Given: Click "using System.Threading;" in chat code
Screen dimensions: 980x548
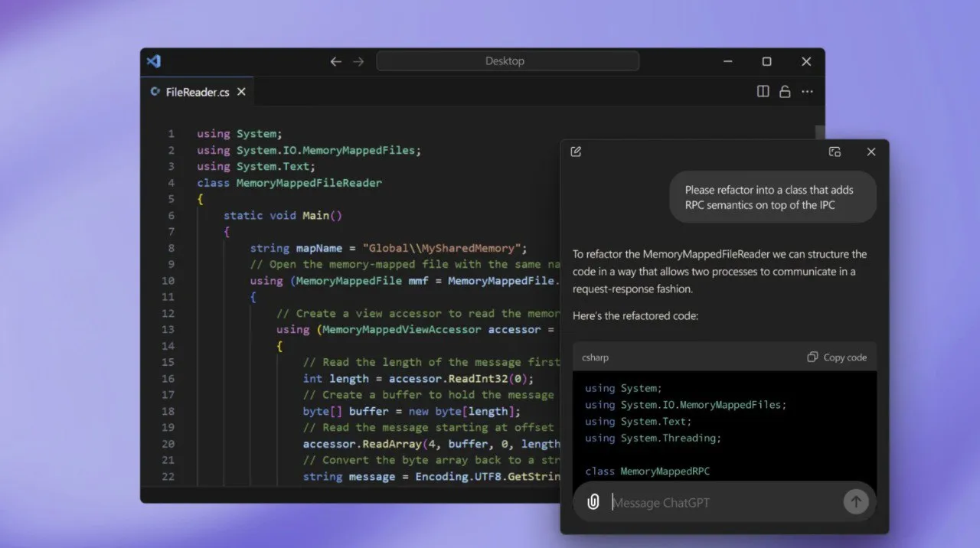Looking at the screenshot, I should [x=653, y=438].
